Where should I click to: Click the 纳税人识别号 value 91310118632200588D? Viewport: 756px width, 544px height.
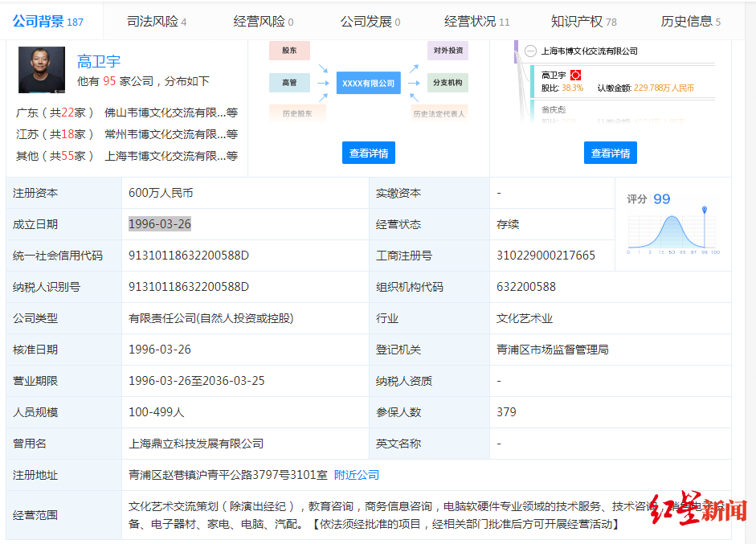[x=189, y=287]
